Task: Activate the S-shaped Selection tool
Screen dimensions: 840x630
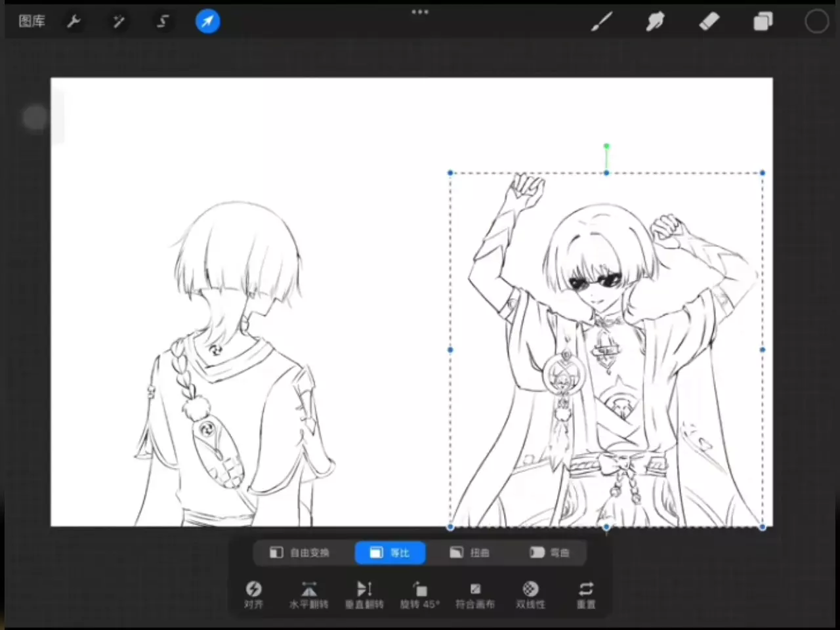Action: coord(163,22)
